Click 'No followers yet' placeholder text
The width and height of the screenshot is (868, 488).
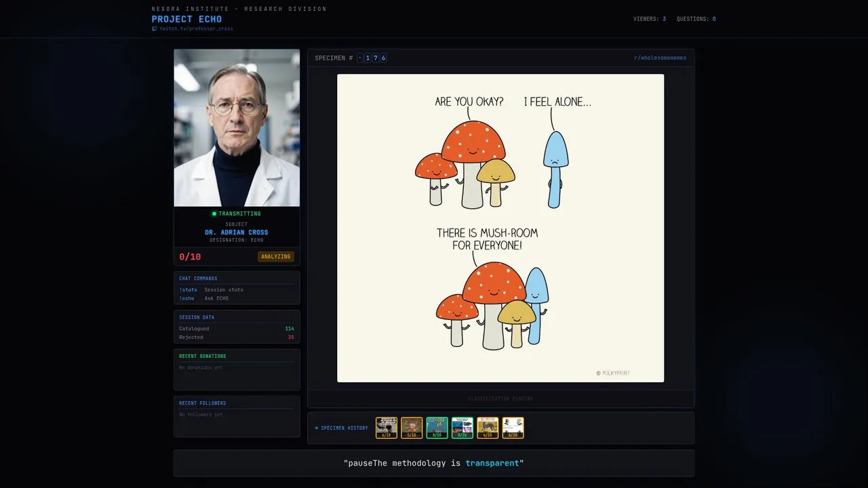click(201, 414)
